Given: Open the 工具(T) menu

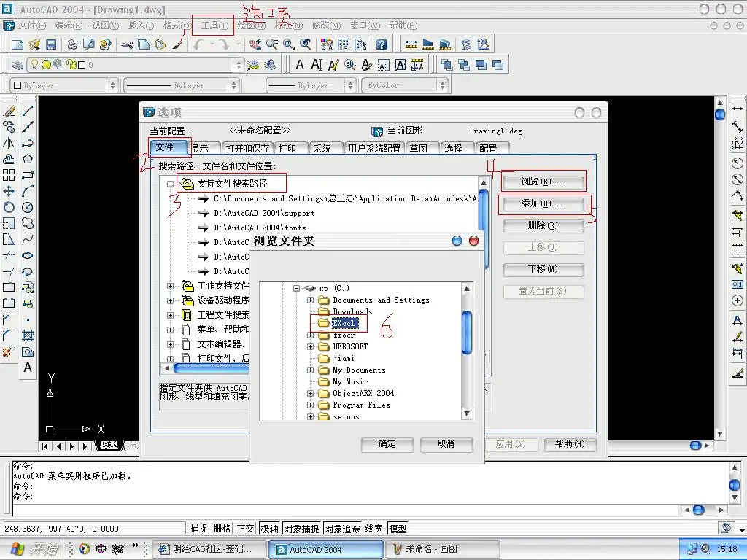Looking at the screenshot, I should pyautogui.click(x=214, y=26).
